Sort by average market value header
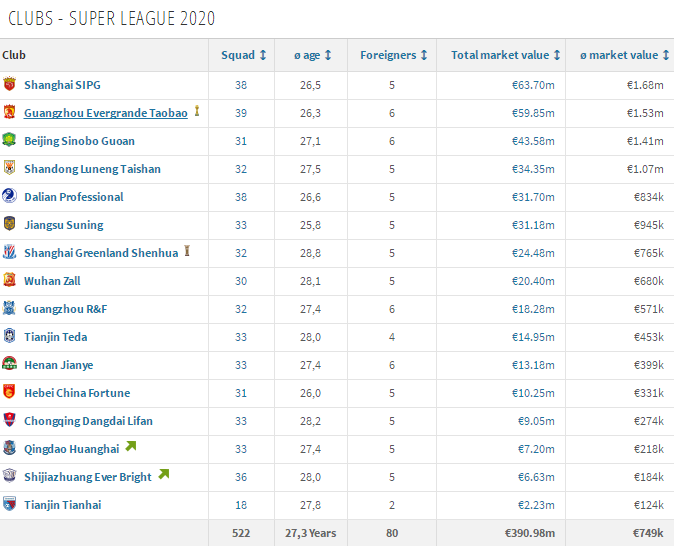This screenshot has height=546, width=674. (625, 55)
